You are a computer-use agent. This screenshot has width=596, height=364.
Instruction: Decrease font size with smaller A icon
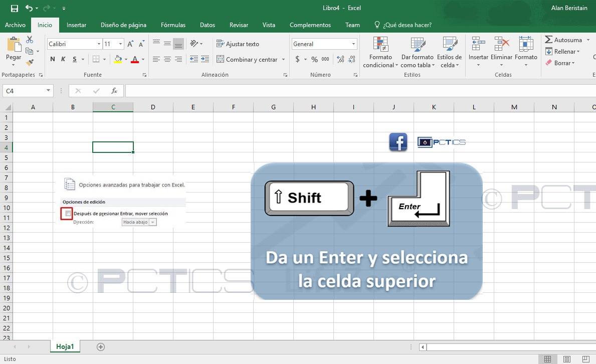click(141, 44)
